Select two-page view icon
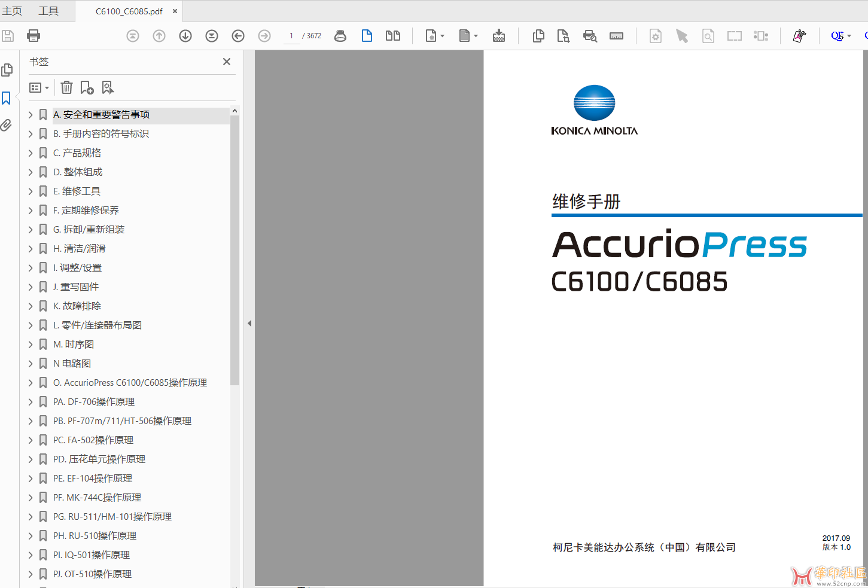 click(393, 36)
